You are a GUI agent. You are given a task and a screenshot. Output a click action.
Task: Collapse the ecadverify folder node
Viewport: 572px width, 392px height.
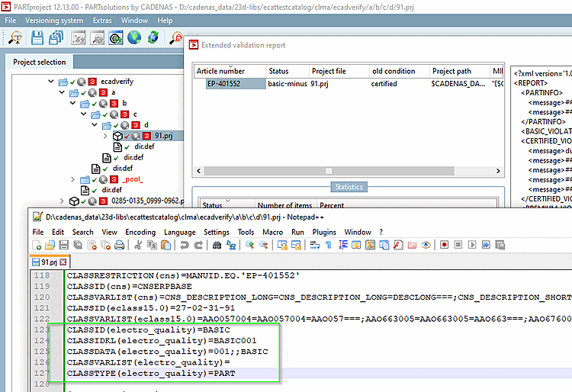click(x=51, y=82)
